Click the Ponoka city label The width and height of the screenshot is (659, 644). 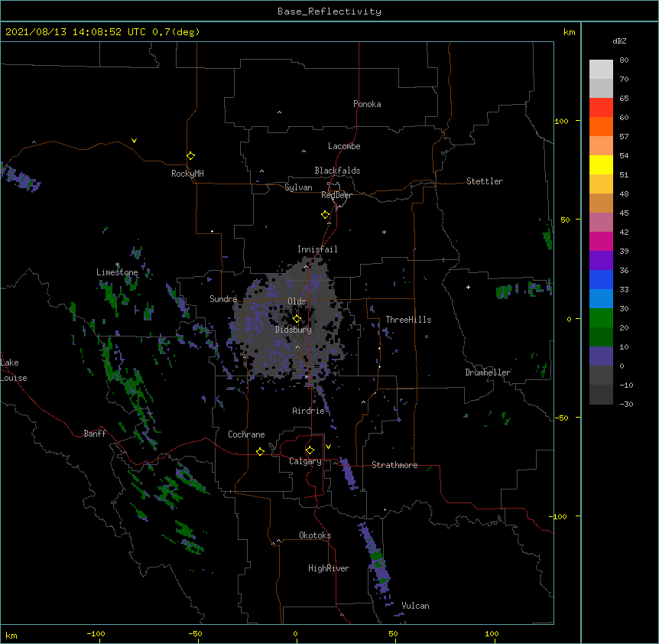(367, 104)
